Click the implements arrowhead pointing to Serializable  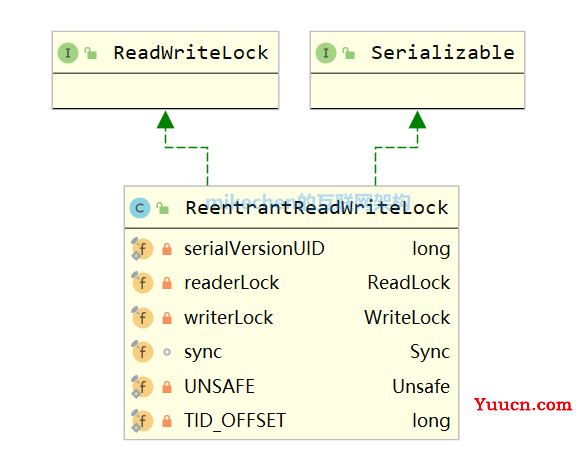418,120
